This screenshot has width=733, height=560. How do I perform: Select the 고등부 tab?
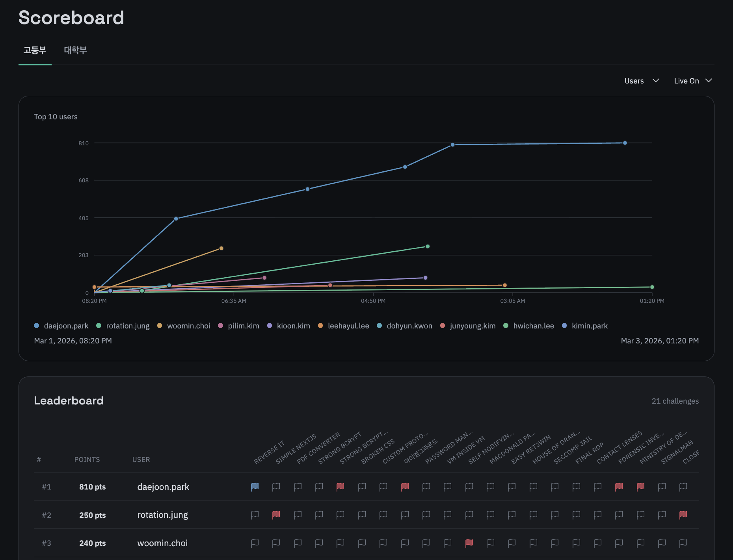click(35, 50)
